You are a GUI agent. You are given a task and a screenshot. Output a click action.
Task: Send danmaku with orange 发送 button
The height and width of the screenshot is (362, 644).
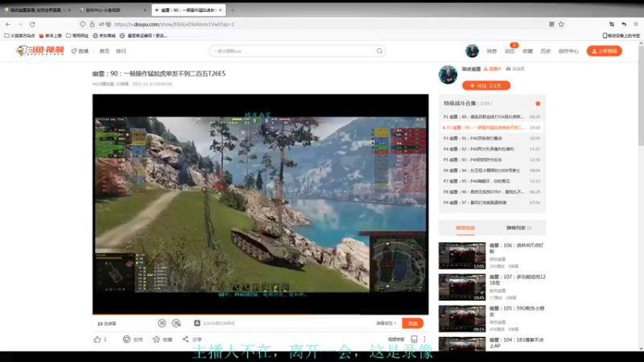[x=412, y=323]
